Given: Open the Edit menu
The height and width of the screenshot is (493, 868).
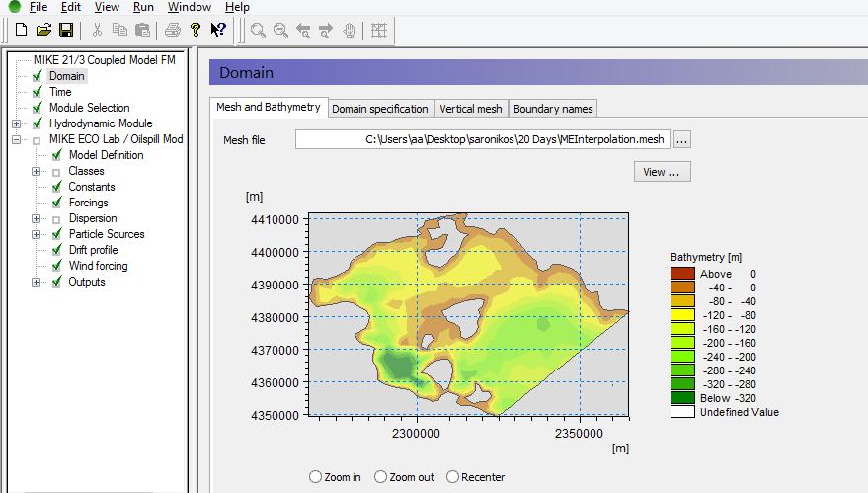Looking at the screenshot, I should coord(71,7).
